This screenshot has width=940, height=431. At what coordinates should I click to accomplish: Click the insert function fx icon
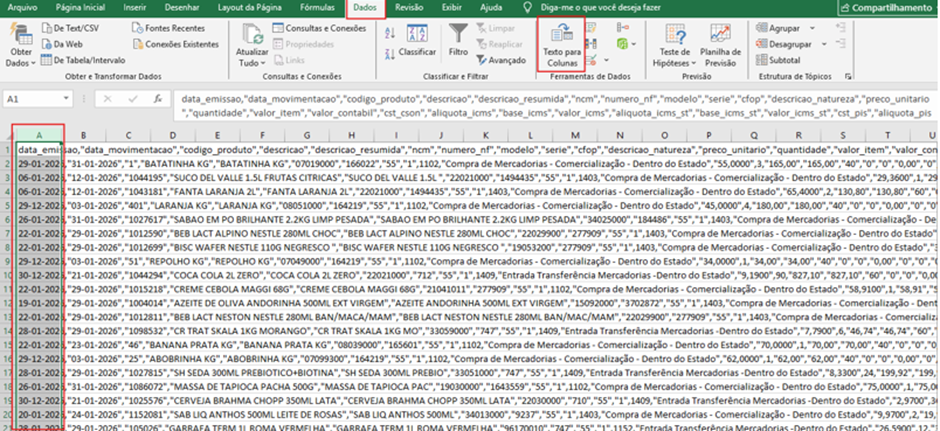pos(158,98)
